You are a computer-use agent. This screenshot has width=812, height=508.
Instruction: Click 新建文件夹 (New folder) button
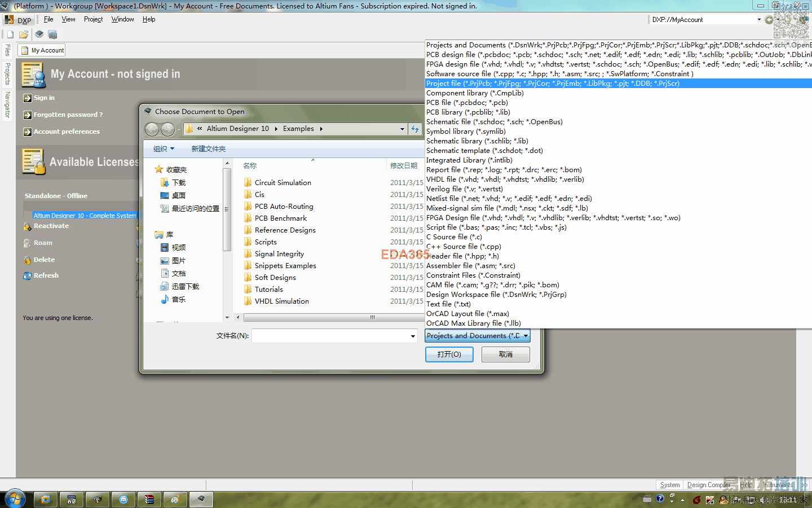tap(209, 149)
